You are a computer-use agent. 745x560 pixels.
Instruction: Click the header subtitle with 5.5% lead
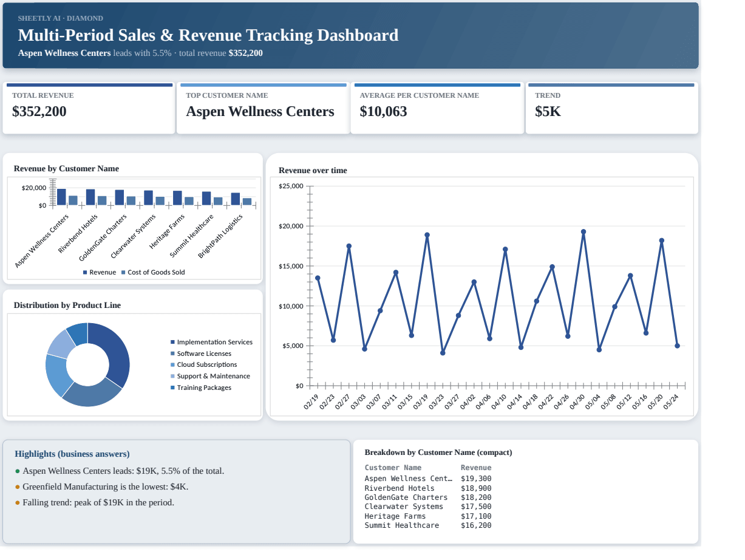[x=140, y=53]
